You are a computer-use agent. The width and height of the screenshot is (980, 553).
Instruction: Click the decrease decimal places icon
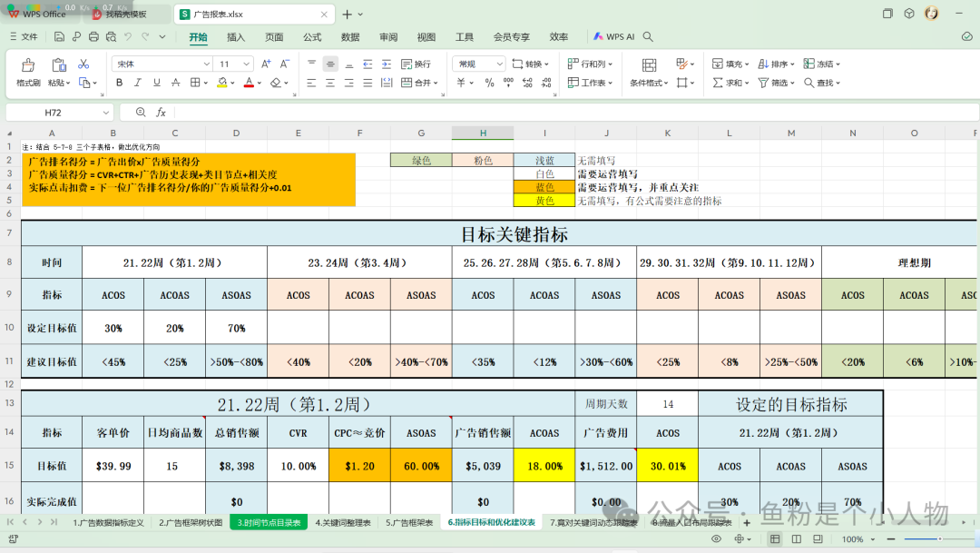coord(546,83)
